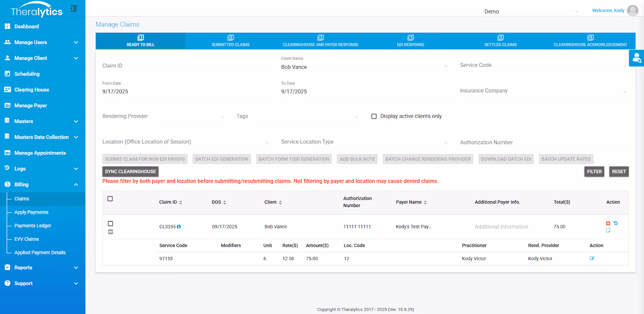Click the Billing dollar icon
The image size is (644, 314).
point(7,184)
